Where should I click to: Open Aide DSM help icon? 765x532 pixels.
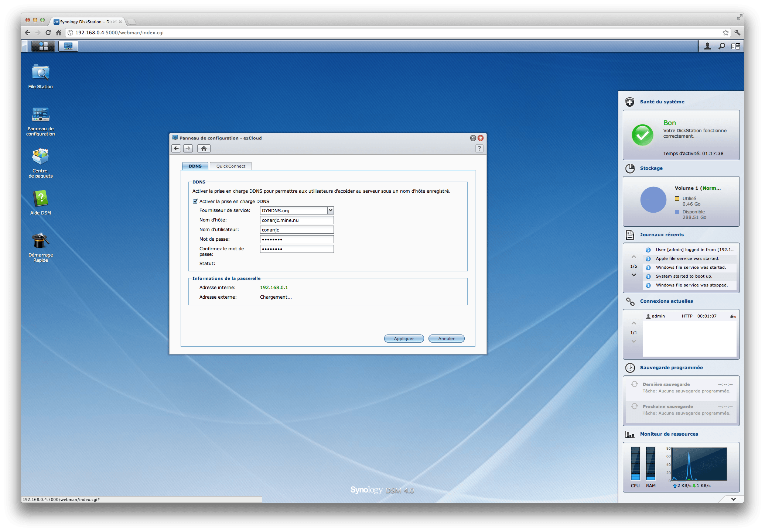click(40, 199)
